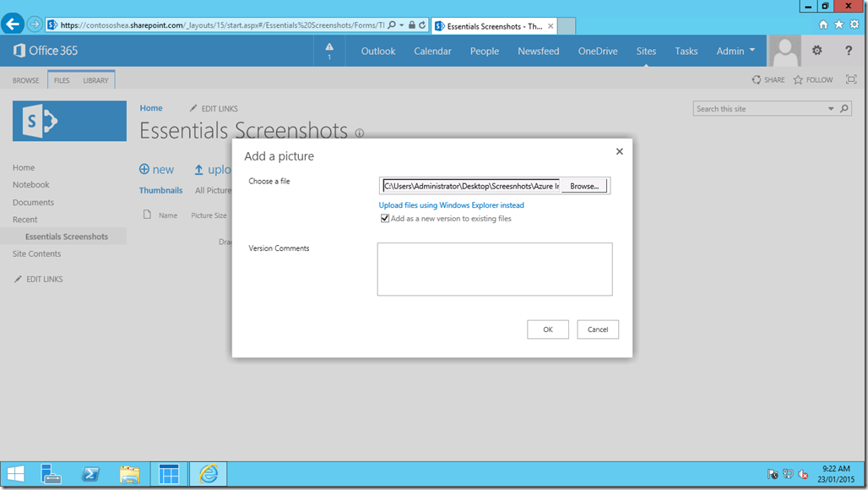Open the Office 365 settings gear
Viewport: 868px width, 490px height.
point(816,51)
